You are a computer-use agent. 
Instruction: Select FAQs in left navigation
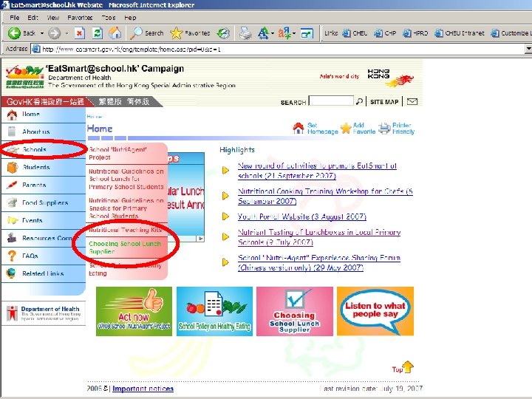pos(43,256)
